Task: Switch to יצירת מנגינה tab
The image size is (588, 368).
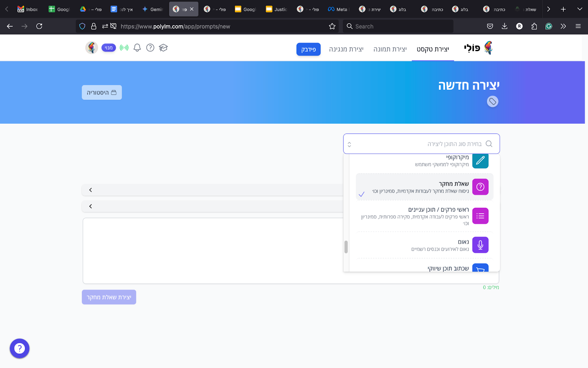Action: point(346,49)
